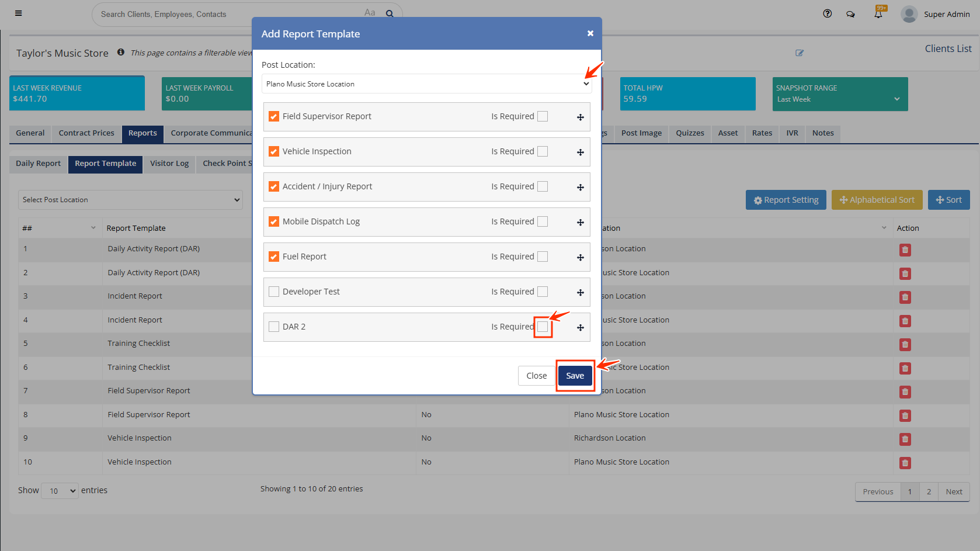Check the Developer Test template checkbox
The width and height of the screenshot is (980, 551).
(x=274, y=292)
